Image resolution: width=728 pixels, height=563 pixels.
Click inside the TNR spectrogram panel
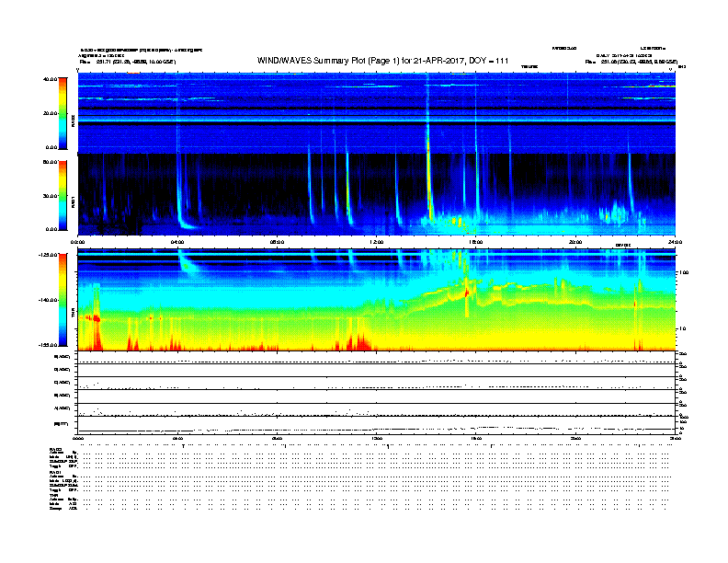(x=376, y=300)
